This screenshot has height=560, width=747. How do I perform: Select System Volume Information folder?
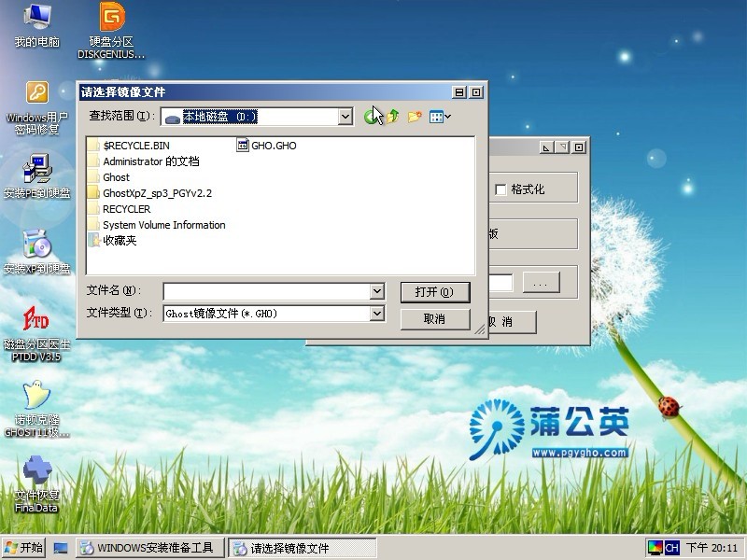click(157, 225)
